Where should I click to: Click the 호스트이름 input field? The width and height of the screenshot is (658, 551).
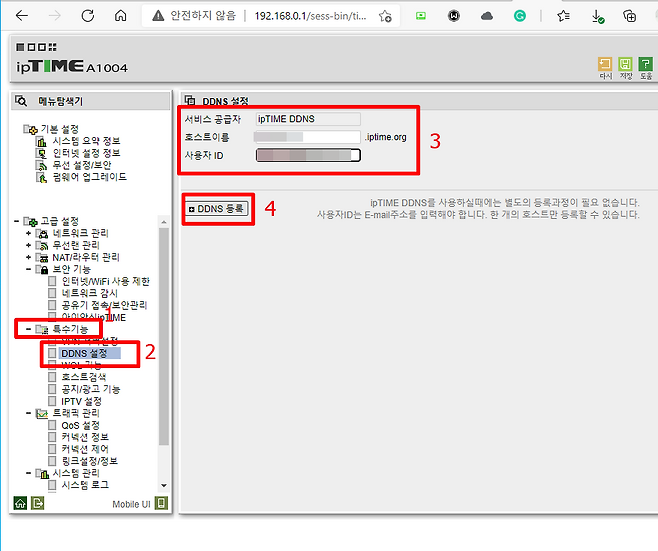306,137
